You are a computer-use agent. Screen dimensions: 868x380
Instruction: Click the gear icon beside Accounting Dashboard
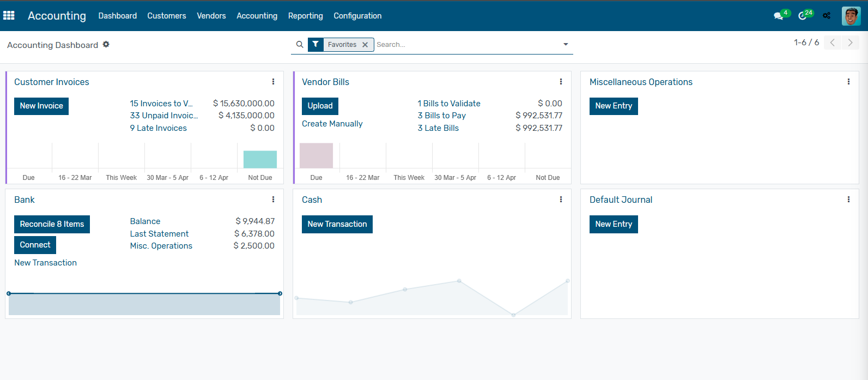(106, 45)
